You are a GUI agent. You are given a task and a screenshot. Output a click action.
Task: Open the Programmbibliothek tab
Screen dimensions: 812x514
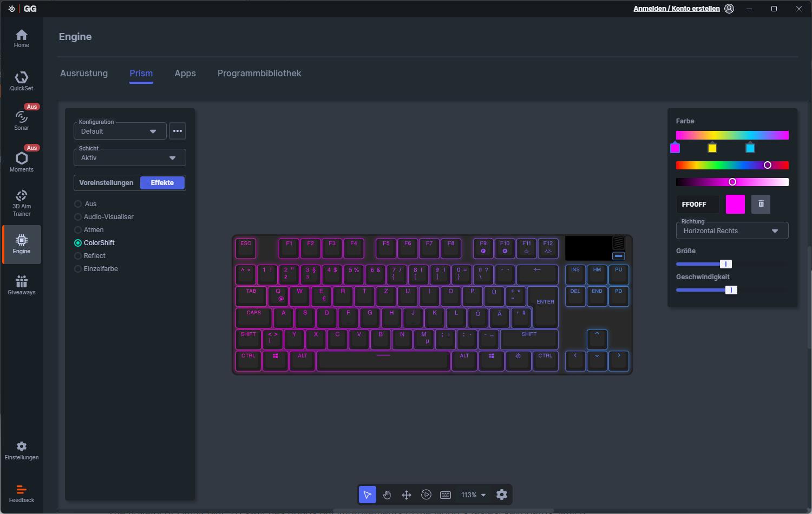[x=259, y=74]
